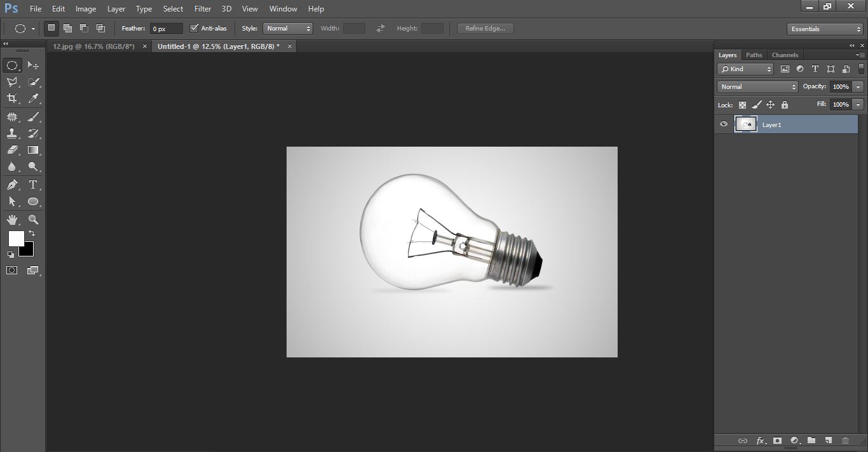Hide Layer1 with its visibility eye
This screenshot has width=868, height=452.
[x=723, y=124]
